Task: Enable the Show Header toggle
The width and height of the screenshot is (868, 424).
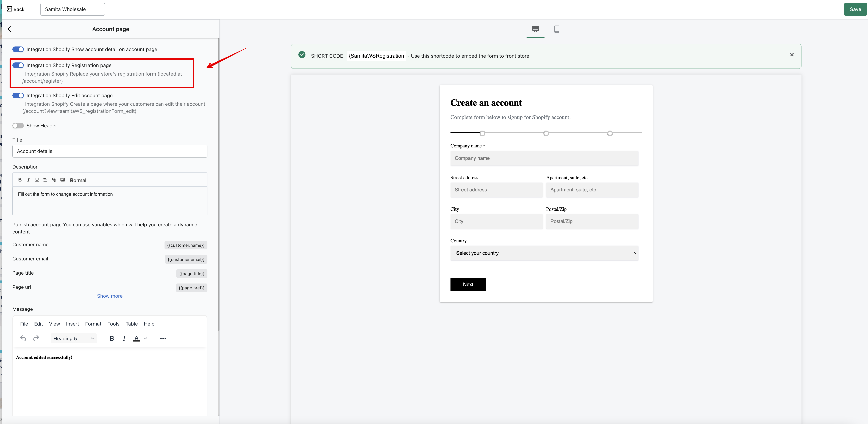Action: pos(18,125)
